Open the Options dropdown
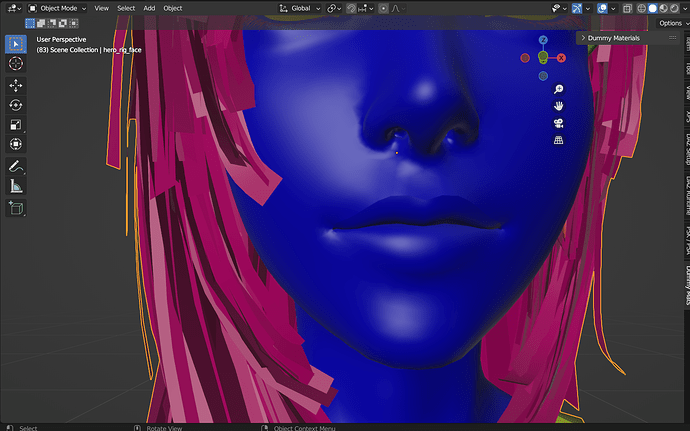Image resolution: width=690 pixels, height=431 pixels. pyautogui.click(x=673, y=23)
